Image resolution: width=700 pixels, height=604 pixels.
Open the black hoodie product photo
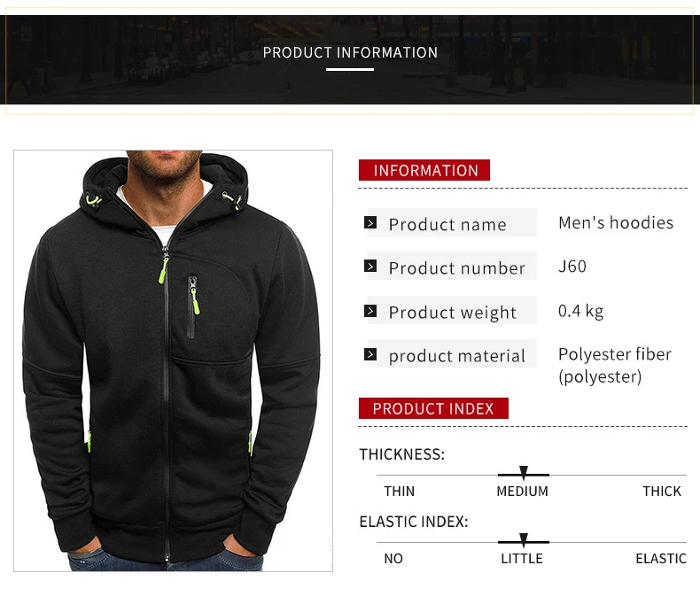point(173,360)
